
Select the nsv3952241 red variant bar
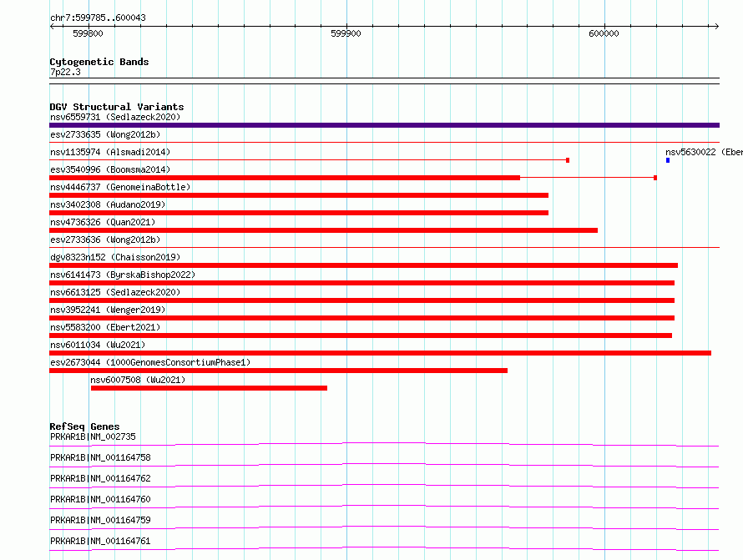(362, 318)
